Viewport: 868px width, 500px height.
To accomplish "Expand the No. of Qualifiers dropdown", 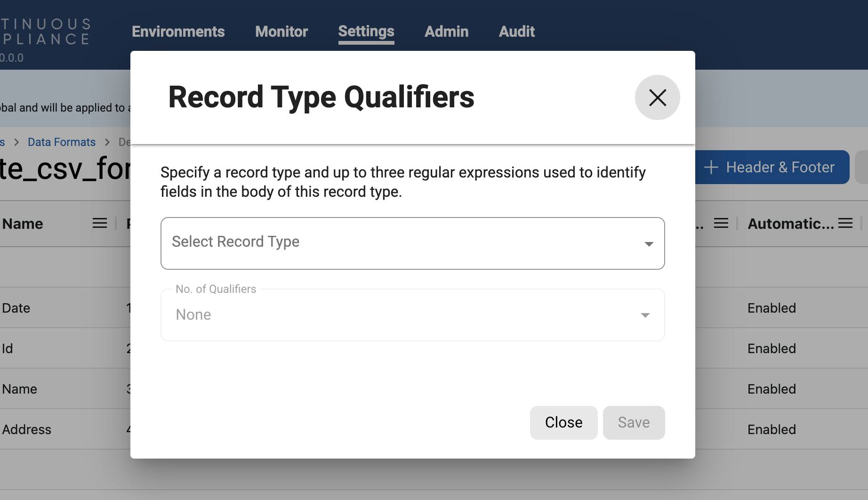I will (x=412, y=315).
